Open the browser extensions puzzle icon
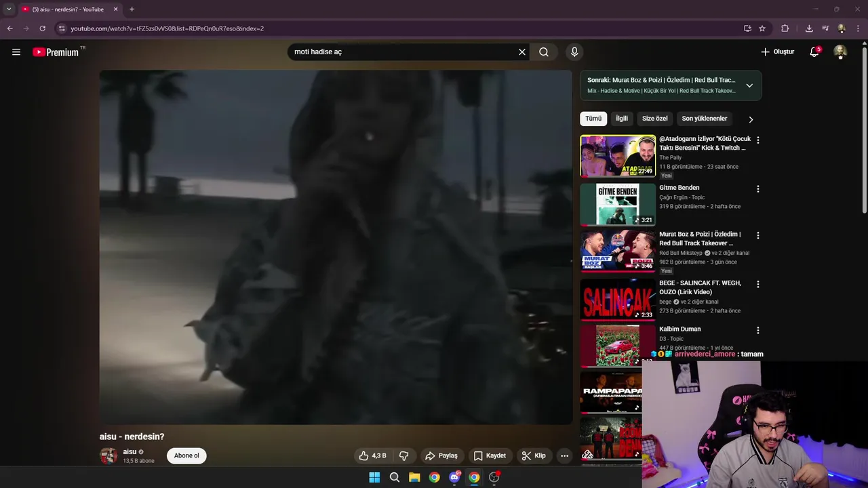This screenshot has height=488, width=868. (x=785, y=28)
